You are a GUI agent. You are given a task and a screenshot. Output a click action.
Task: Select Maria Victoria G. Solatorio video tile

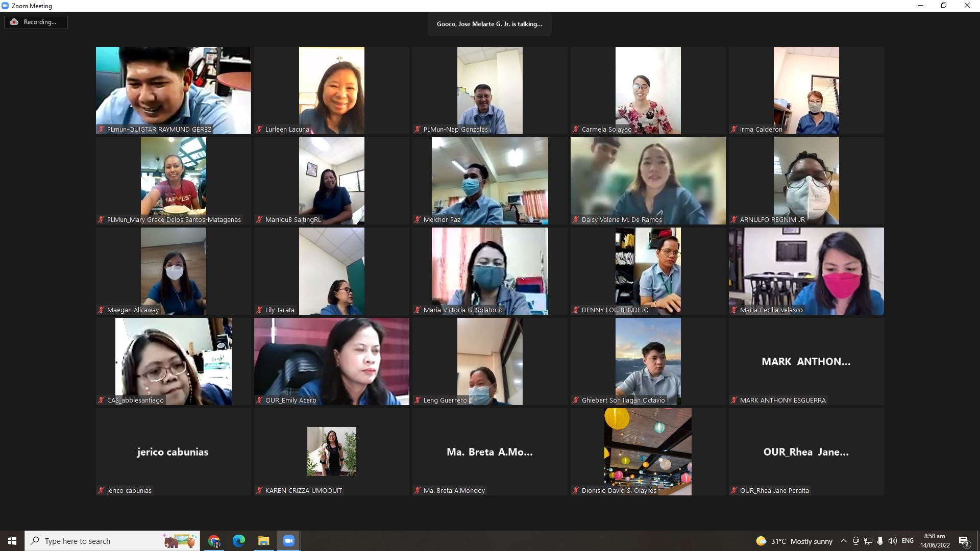click(490, 271)
